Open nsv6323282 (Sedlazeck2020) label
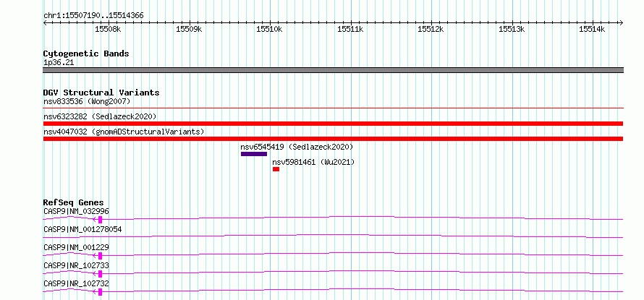The image size is (644, 300). point(100,116)
